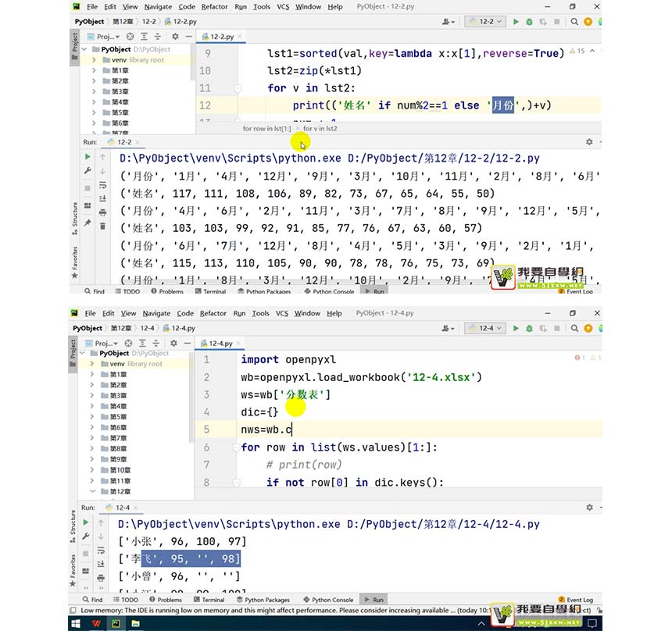Select opened file locate icon in 12-2.py window
This screenshot has width=672, height=631.
tap(130, 37)
